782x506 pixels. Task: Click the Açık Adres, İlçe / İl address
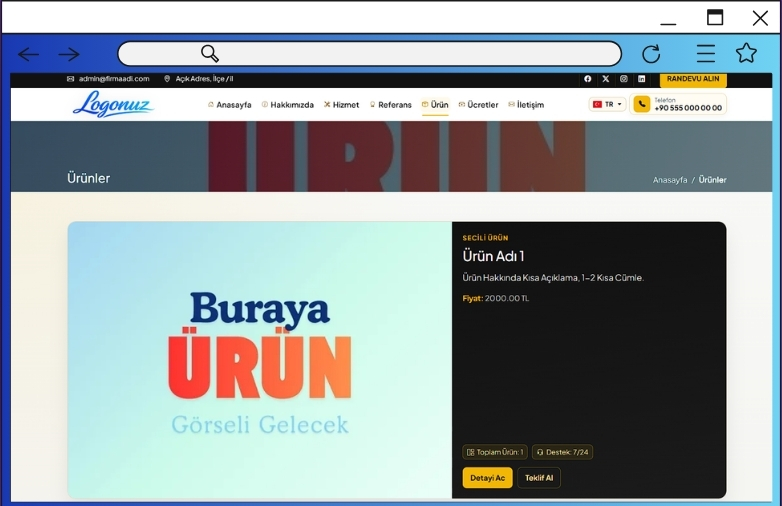pos(198,79)
